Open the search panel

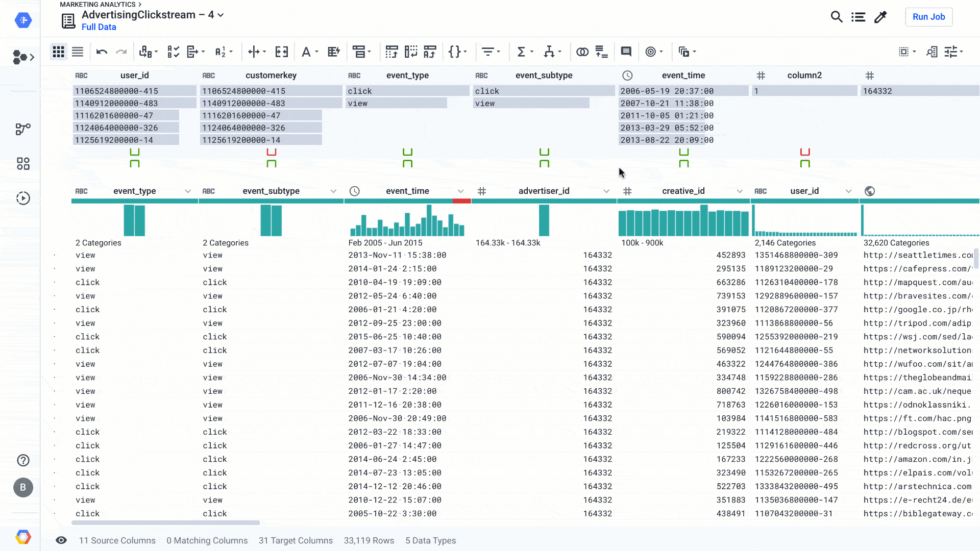(x=837, y=17)
